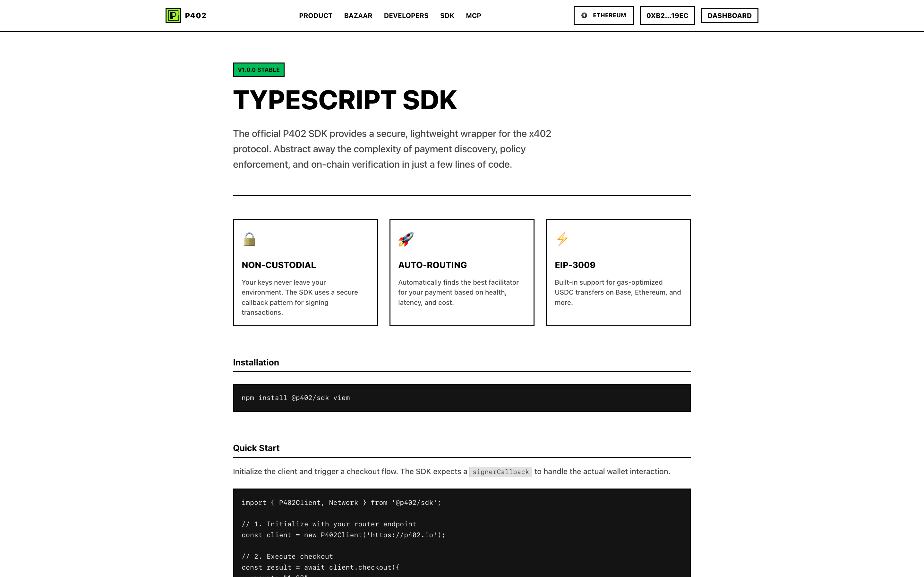Click the Non-Custodial card heading
Viewport: 924px width, 577px height.
278,265
